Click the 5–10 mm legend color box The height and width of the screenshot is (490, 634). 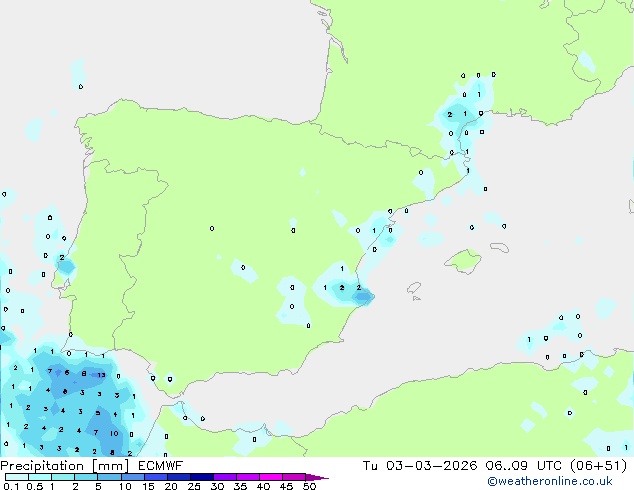click(109, 477)
